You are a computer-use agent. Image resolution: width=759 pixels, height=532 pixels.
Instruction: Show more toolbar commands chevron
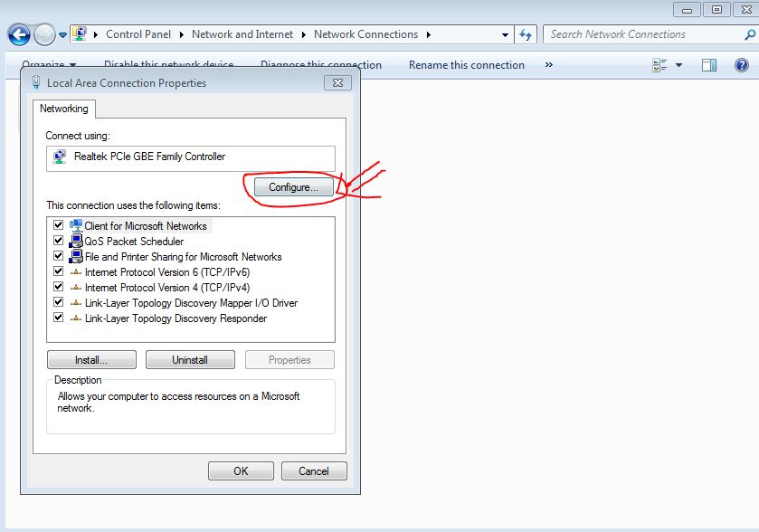coord(549,65)
